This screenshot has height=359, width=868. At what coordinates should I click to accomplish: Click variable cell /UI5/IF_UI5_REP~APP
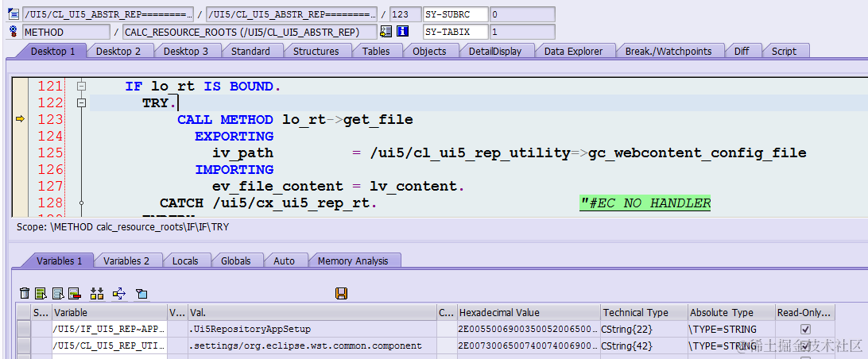click(110, 329)
